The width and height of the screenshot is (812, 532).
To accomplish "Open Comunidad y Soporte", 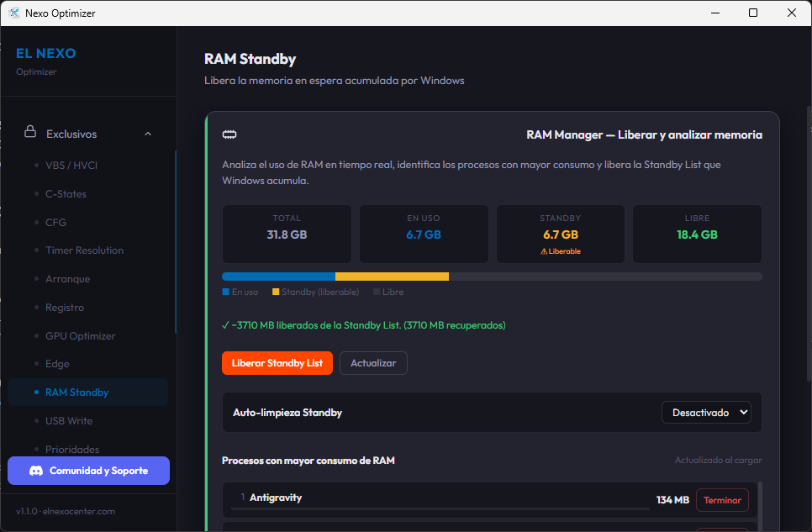I will [x=88, y=471].
